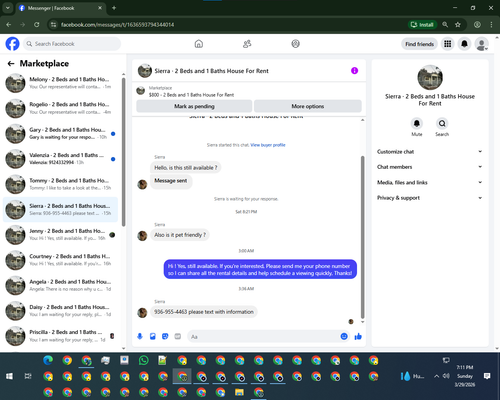Open the Groups icon in the top navigation

(x=295, y=44)
